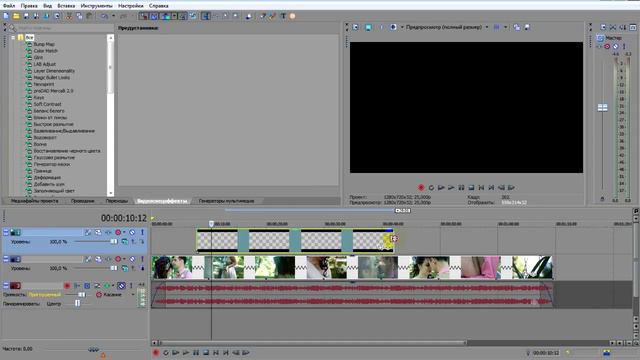
Task: Click compositing mode icon on second track
Action: [124, 268]
